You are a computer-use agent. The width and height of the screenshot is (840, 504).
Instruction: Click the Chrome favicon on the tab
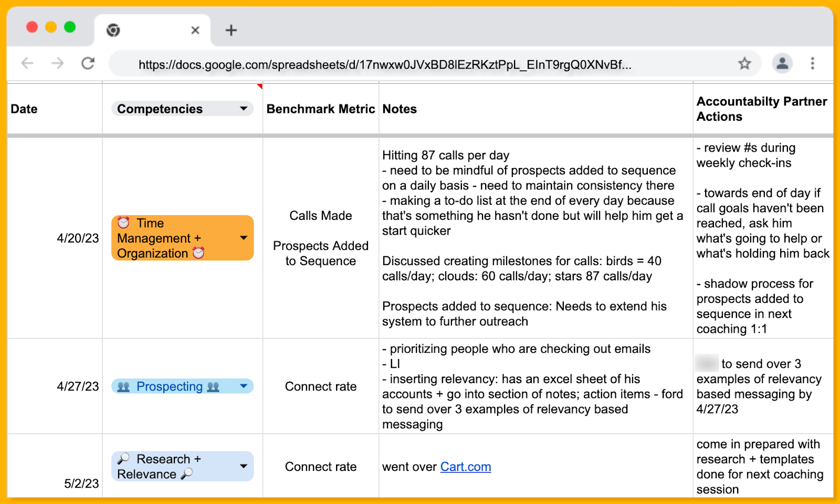[113, 30]
